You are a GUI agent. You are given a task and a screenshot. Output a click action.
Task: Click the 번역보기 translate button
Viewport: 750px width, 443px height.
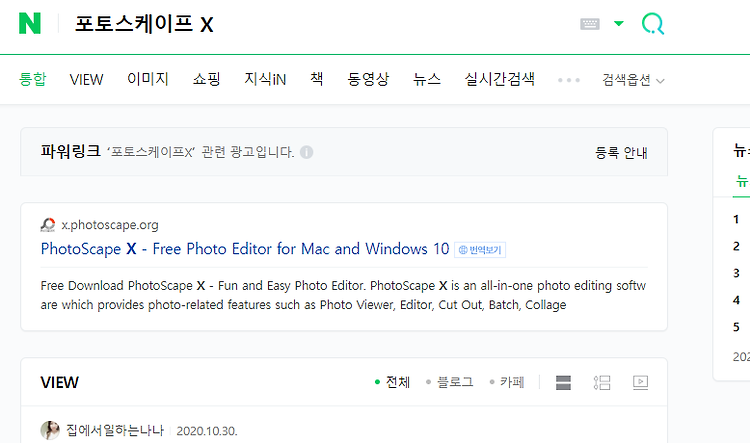click(480, 250)
